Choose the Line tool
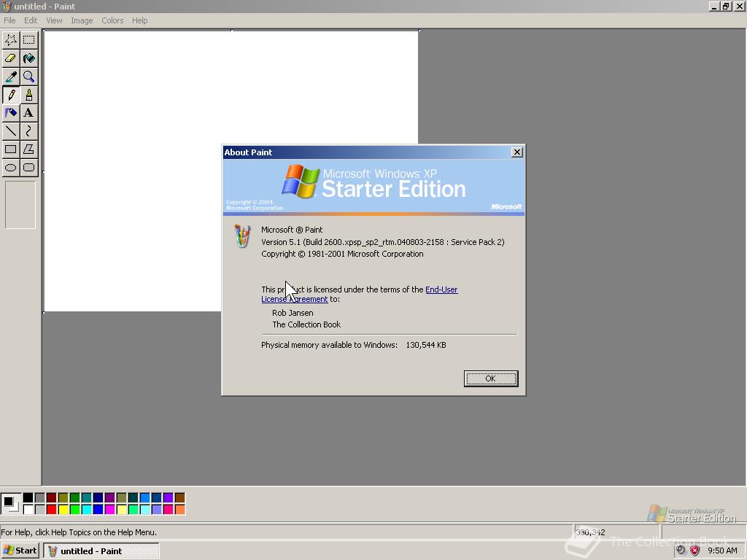The height and width of the screenshot is (560, 747). [11, 131]
